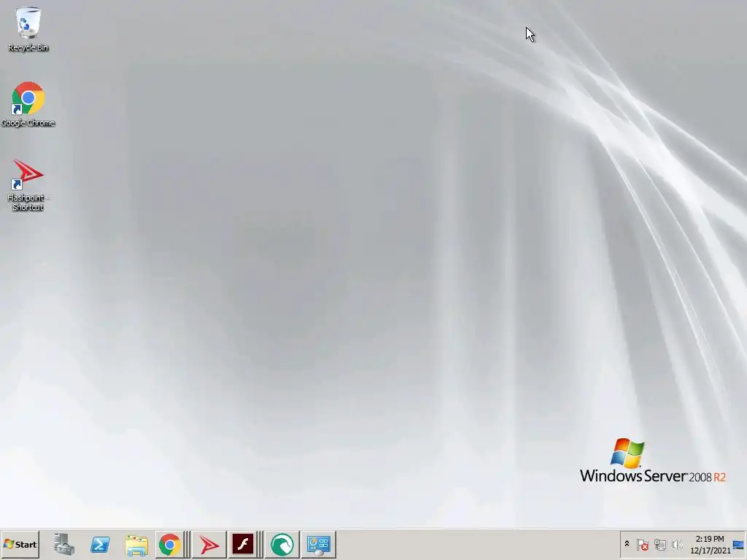This screenshot has width=747, height=560.
Task: Show hidden system tray icons
Action: pyautogui.click(x=627, y=544)
